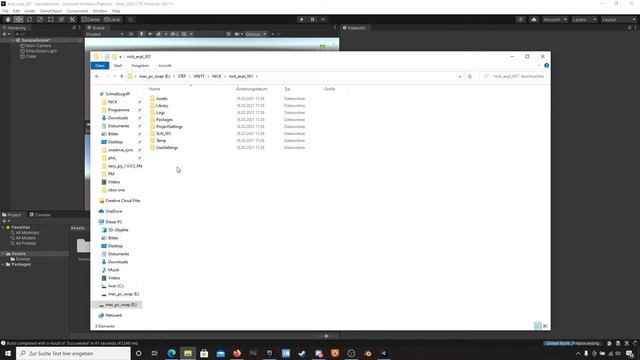
Task: Open Unity File menu
Action: tap(5, 11)
